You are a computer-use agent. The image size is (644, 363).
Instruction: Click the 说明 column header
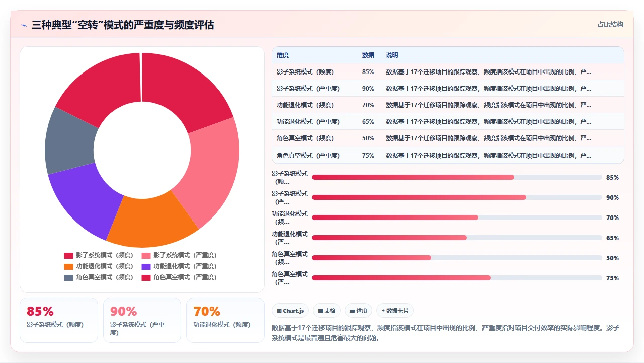point(392,55)
